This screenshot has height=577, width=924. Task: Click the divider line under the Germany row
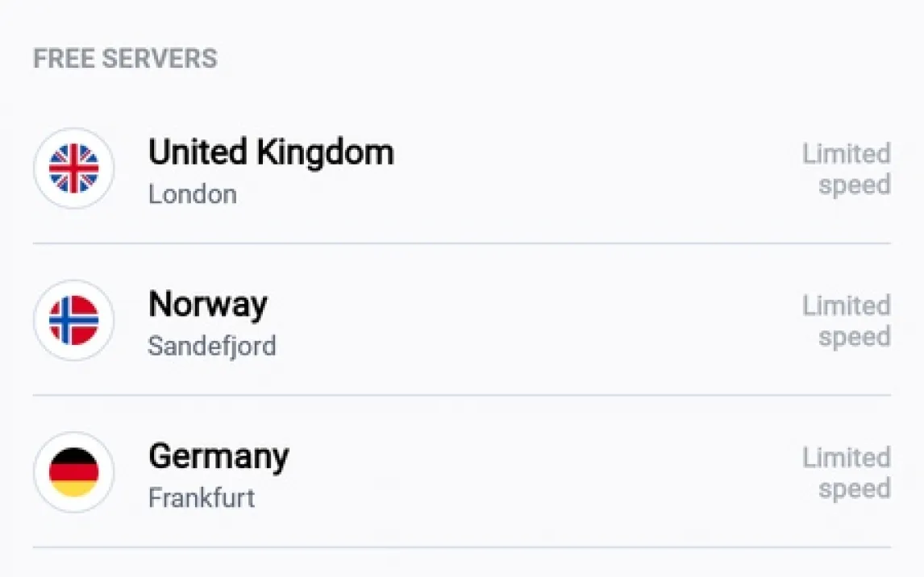[x=461, y=547]
